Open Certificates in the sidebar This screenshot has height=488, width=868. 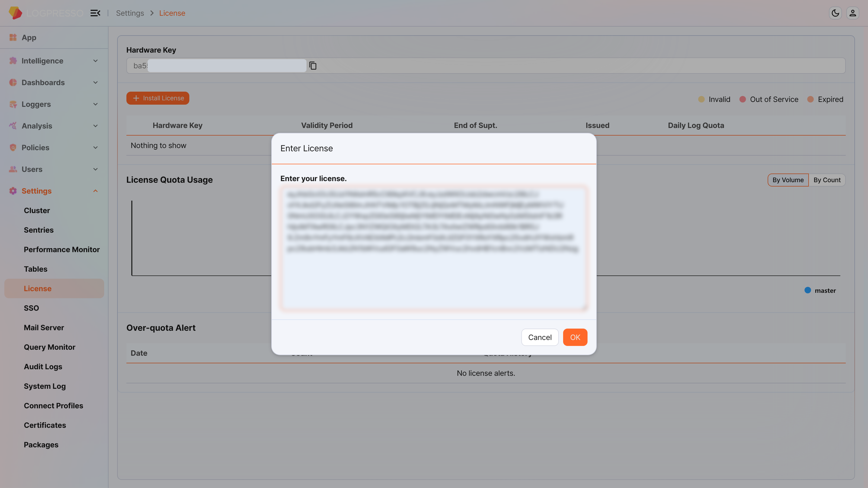point(45,425)
